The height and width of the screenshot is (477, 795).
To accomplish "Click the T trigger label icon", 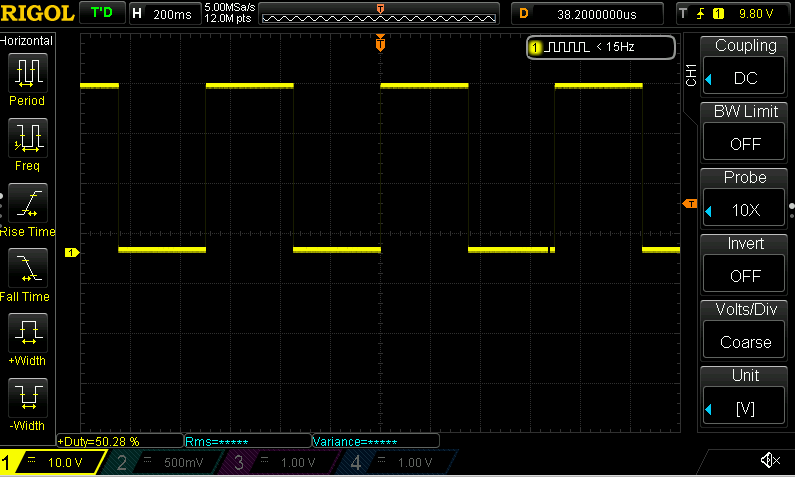I will [x=683, y=14].
